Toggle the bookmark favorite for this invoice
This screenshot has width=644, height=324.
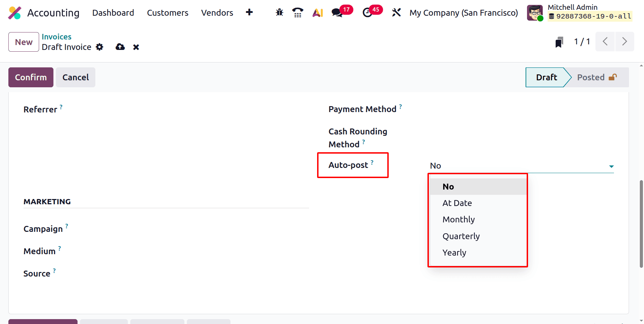[x=559, y=42]
